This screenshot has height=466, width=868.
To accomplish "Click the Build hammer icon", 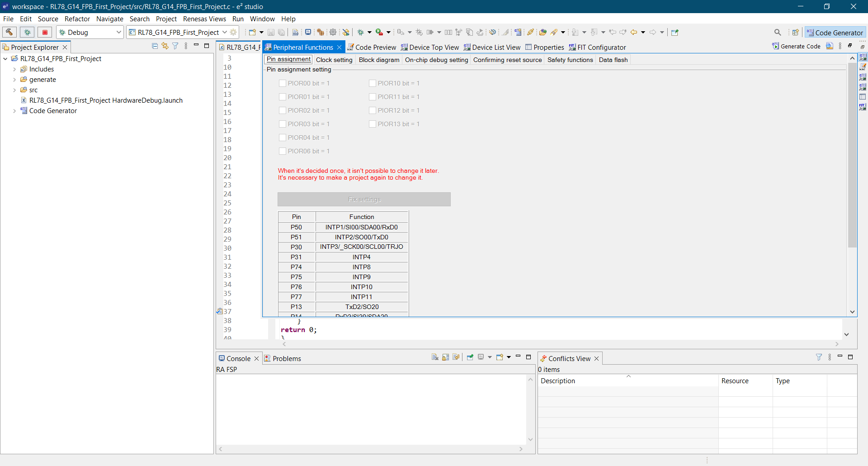I will [9, 32].
